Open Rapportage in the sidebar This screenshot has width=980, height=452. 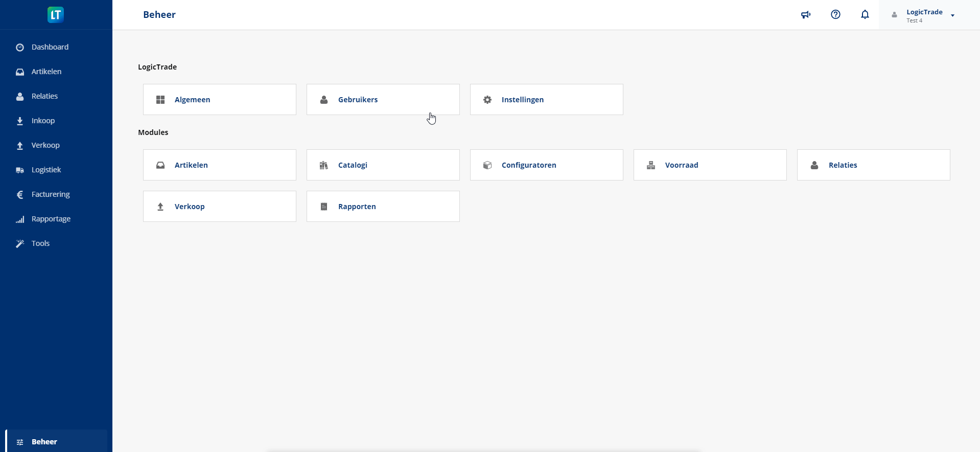(x=51, y=219)
